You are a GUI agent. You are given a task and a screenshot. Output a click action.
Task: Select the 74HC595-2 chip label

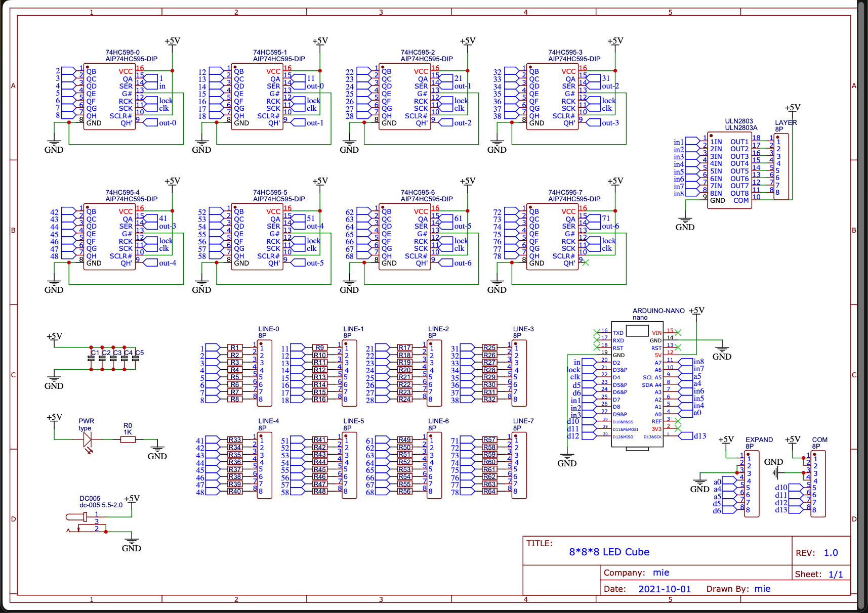[418, 52]
